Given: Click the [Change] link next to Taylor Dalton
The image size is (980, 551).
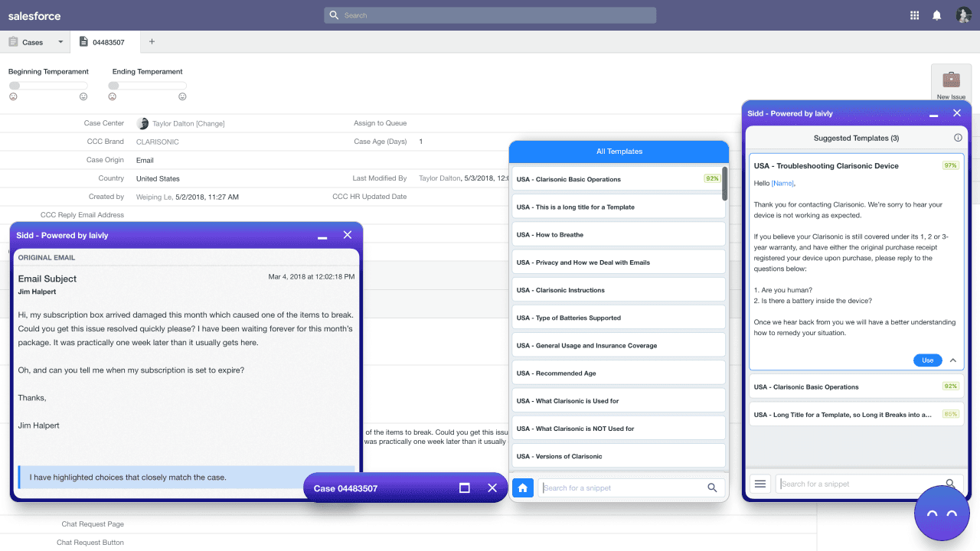Looking at the screenshot, I should point(211,123).
